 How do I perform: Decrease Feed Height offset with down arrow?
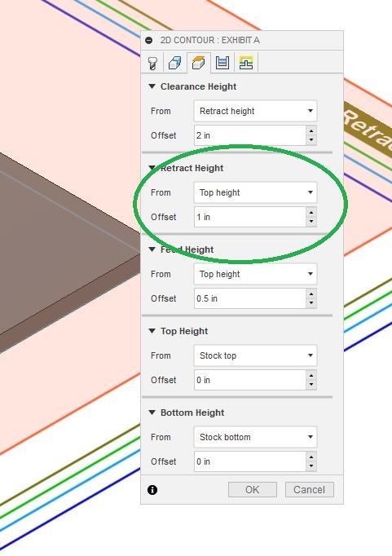[x=311, y=303]
